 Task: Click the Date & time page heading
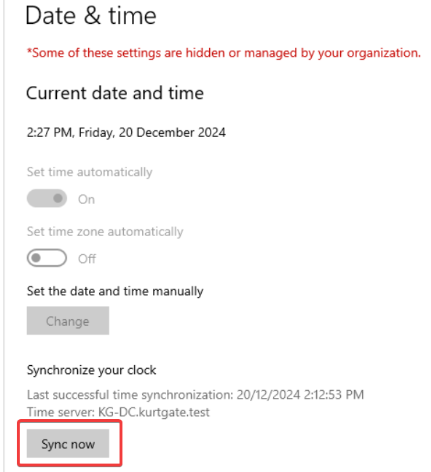click(91, 16)
